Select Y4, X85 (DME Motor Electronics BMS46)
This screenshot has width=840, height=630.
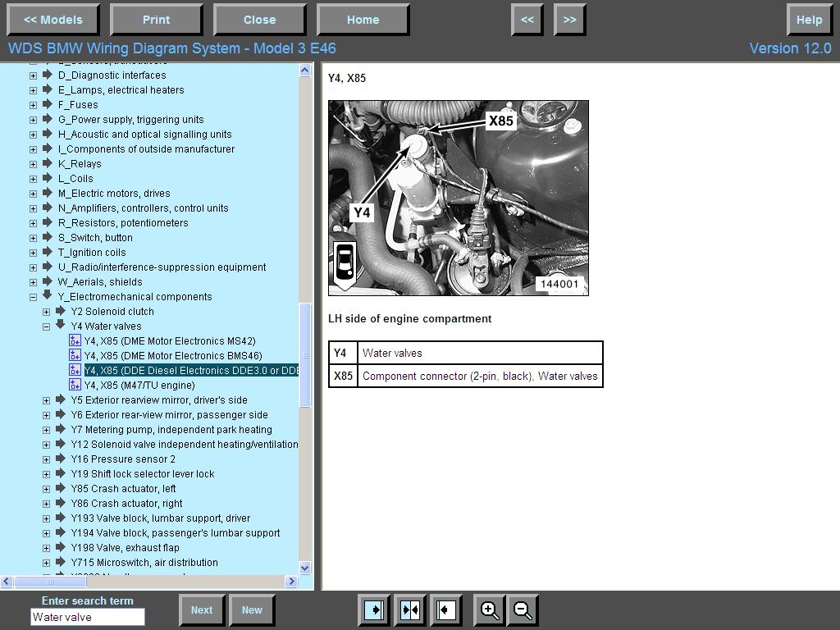(x=173, y=356)
